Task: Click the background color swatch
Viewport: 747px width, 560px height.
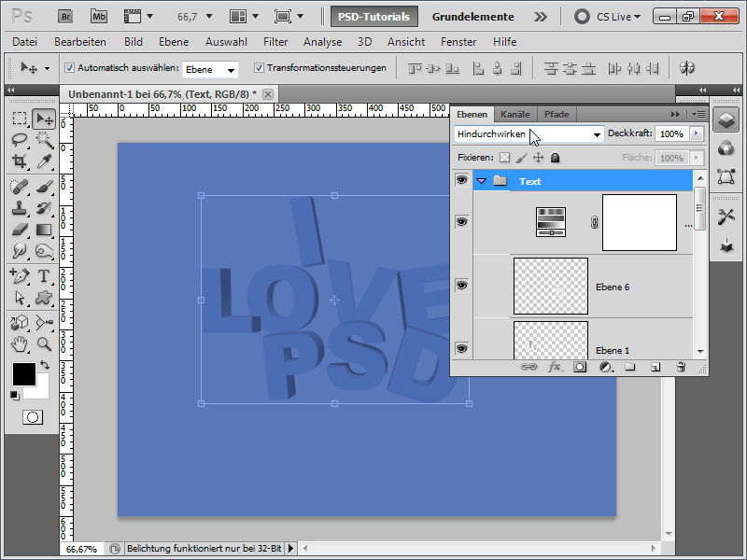Action: pyautogui.click(x=42, y=390)
